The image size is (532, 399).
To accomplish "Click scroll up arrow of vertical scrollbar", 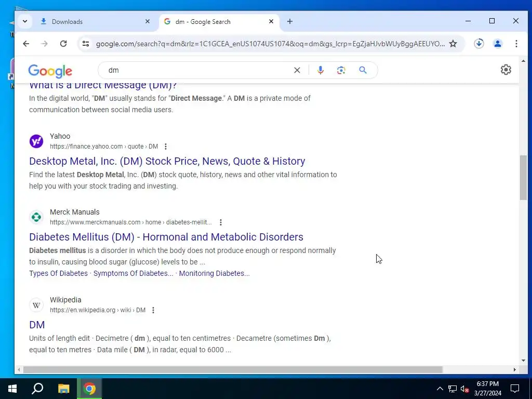I will click(523, 61).
